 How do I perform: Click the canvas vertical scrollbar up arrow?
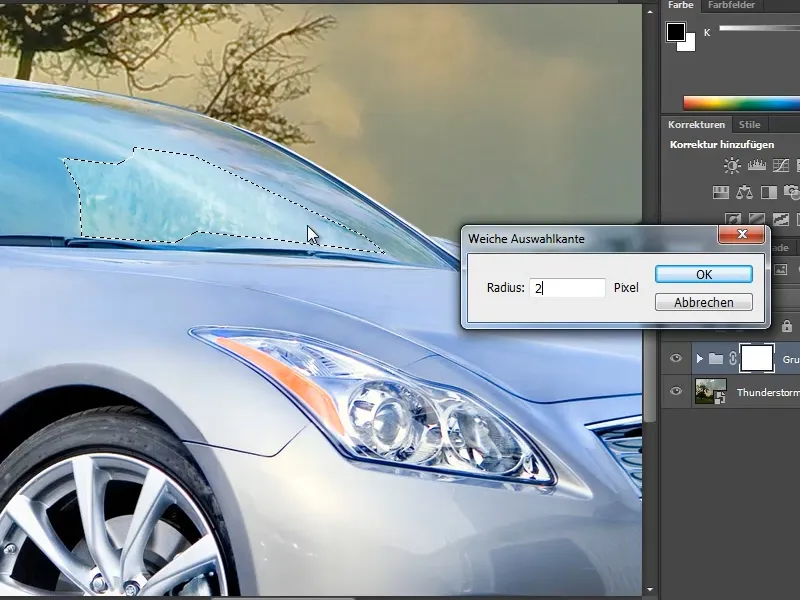point(649,11)
